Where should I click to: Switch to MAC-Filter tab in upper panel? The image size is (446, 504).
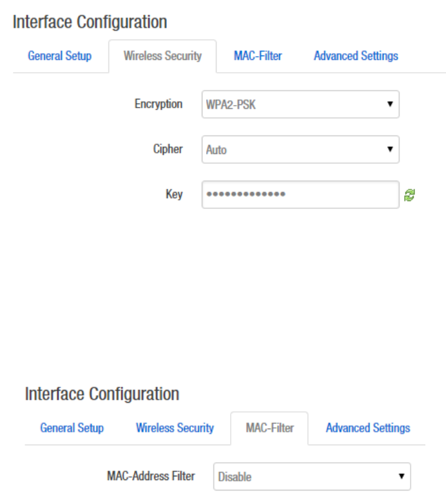point(258,56)
